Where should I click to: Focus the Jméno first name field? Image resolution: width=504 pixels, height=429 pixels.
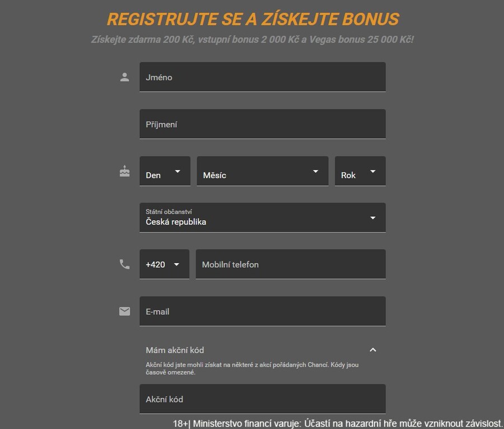(x=263, y=77)
